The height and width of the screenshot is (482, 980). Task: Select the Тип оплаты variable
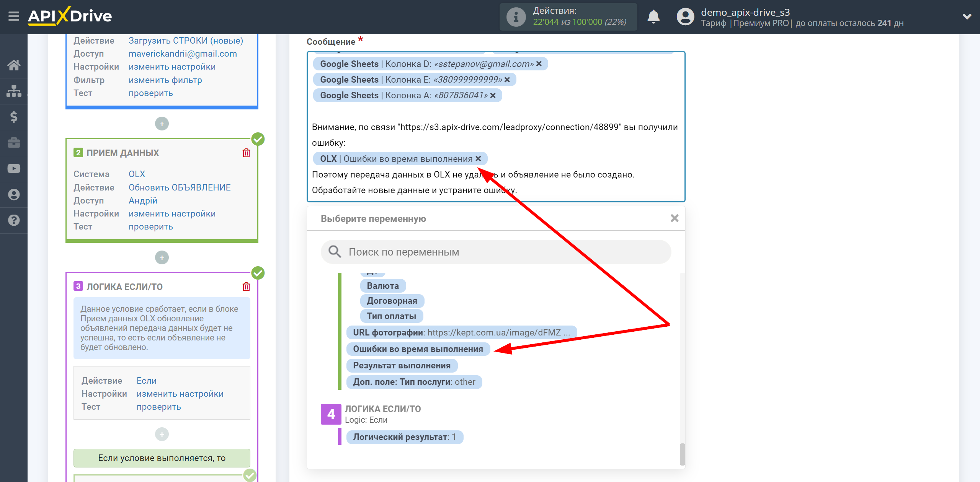391,316
